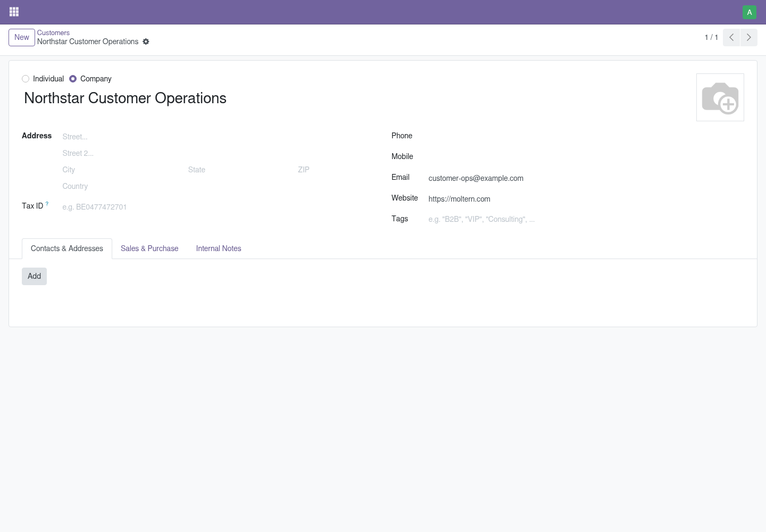The width and height of the screenshot is (766, 532).
Task: Open the gear actions menu beside the record name
Action: point(146,41)
